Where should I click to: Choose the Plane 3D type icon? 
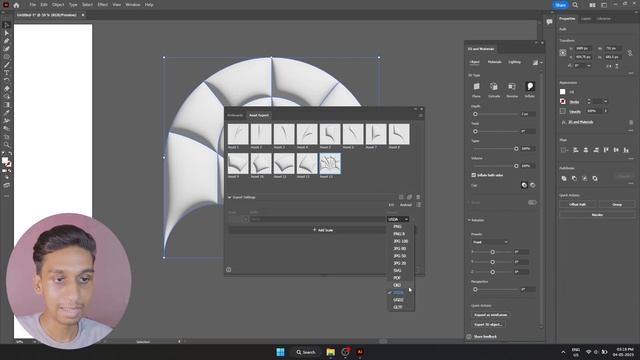(476, 87)
